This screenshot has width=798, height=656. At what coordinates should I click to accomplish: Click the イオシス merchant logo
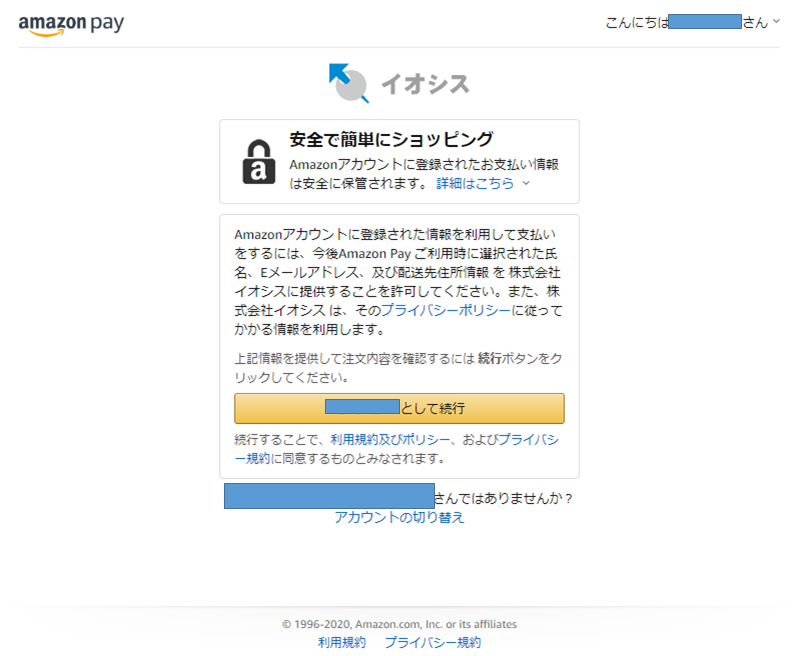click(399, 83)
